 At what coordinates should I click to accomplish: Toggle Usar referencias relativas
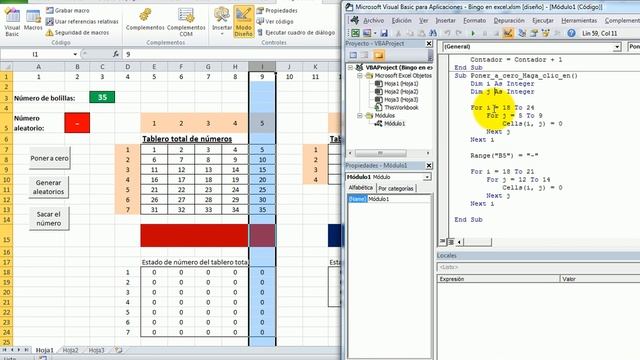82,22
